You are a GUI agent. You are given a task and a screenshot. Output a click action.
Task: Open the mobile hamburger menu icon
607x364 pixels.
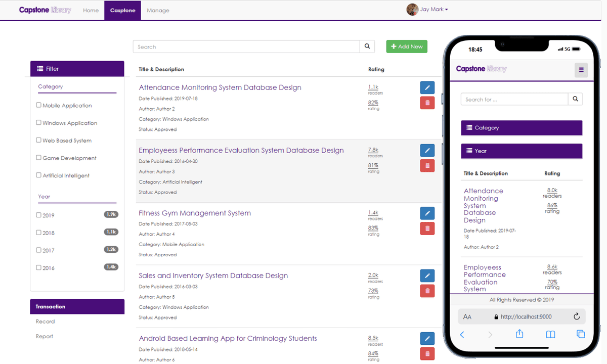click(581, 70)
